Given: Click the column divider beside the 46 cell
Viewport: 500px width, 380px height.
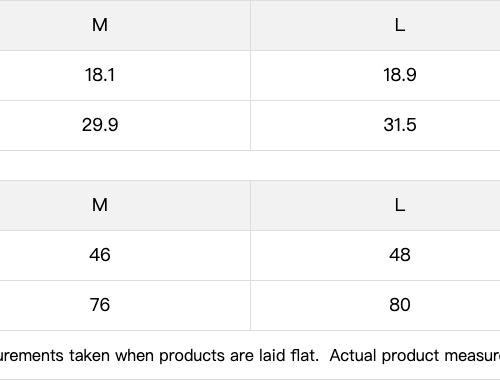Looking at the screenshot, I should tap(251, 255).
